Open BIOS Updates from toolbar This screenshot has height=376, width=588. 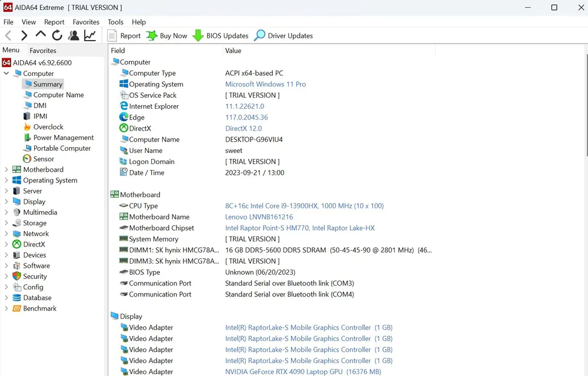tap(220, 36)
